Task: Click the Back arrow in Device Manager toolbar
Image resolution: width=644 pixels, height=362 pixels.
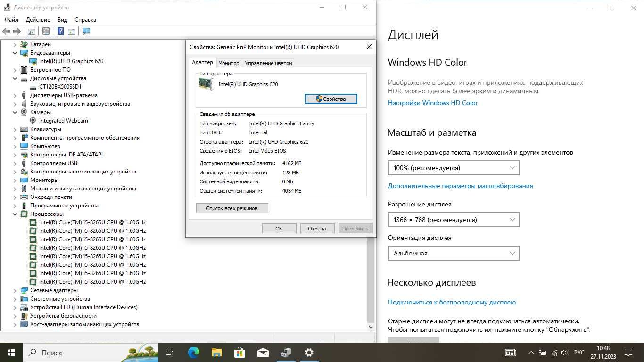Action: (6, 31)
